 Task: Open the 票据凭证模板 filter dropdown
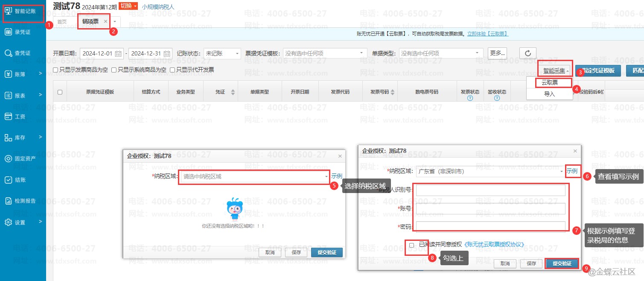coord(325,53)
